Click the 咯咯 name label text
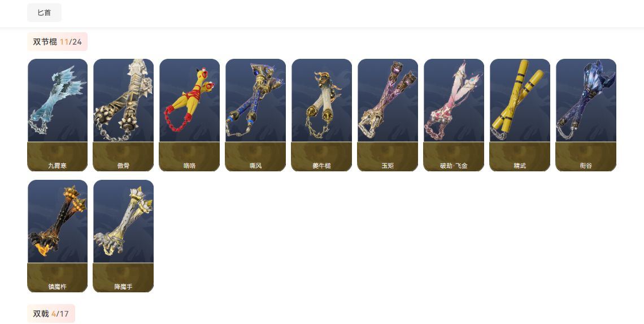Viewport: 644px width, 324px height. click(x=189, y=166)
